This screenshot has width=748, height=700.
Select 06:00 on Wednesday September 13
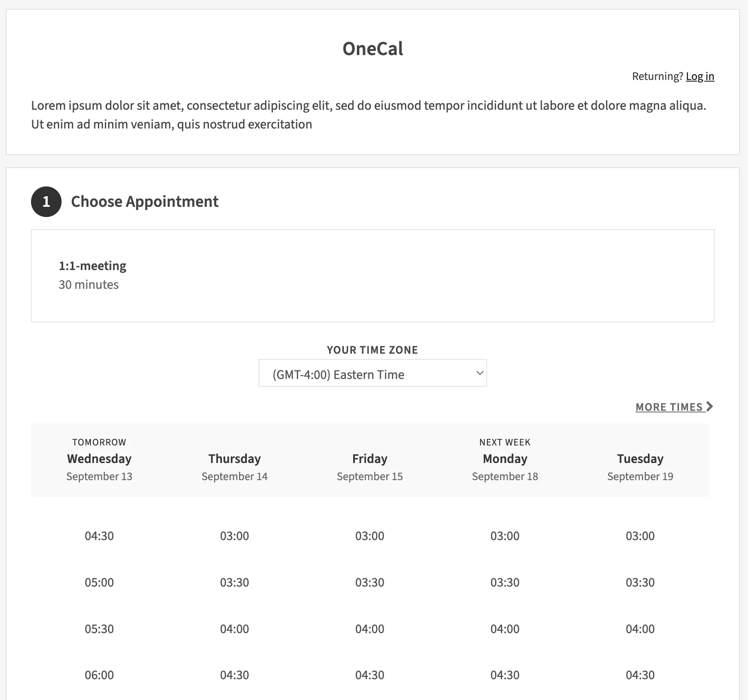pyautogui.click(x=99, y=675)
